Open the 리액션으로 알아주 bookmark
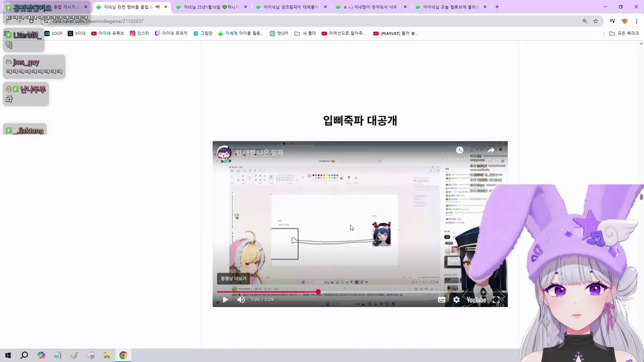Screen dimensions: 644x362 tap(344, 33)
